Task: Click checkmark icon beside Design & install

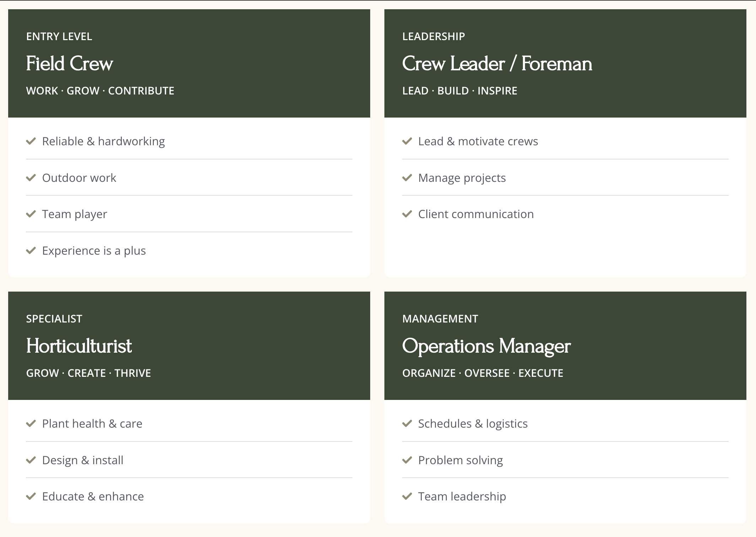Action: pos(31,460)
